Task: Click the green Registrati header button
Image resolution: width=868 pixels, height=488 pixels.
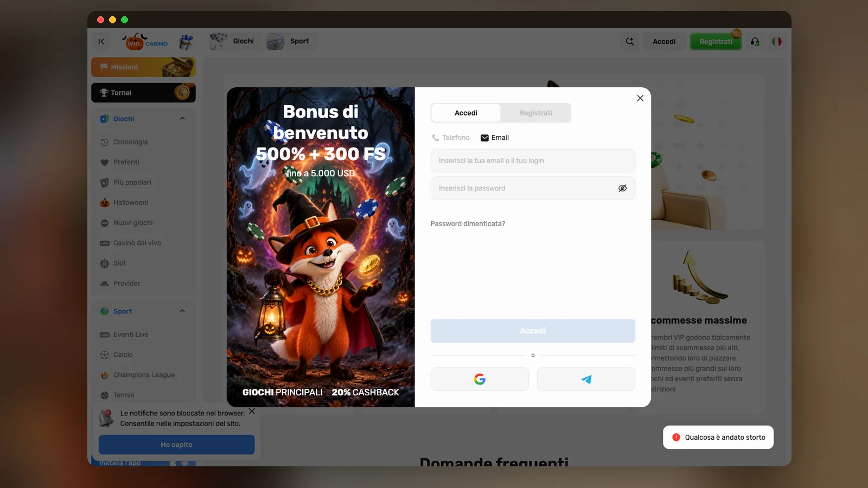Action: [716, 41]
